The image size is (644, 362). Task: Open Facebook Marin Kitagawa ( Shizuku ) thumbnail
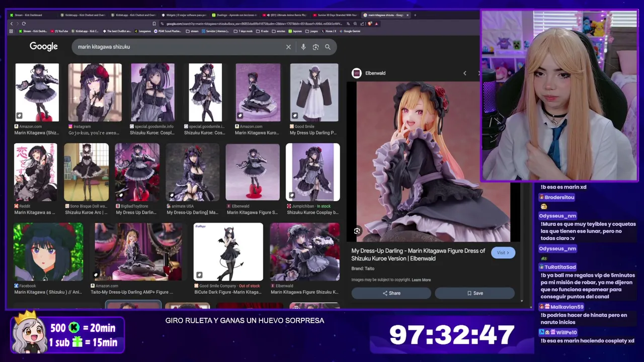tap(48, 252)
